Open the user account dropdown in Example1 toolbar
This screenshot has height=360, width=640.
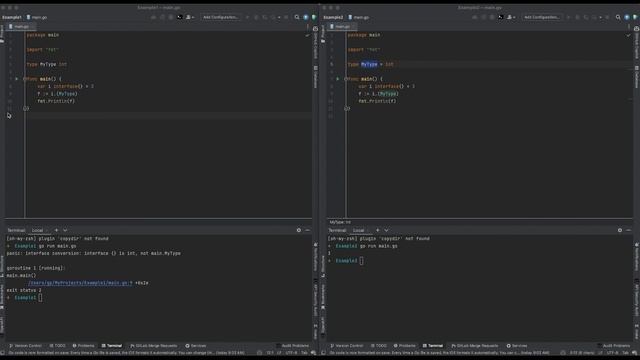(x=190, y=17)
